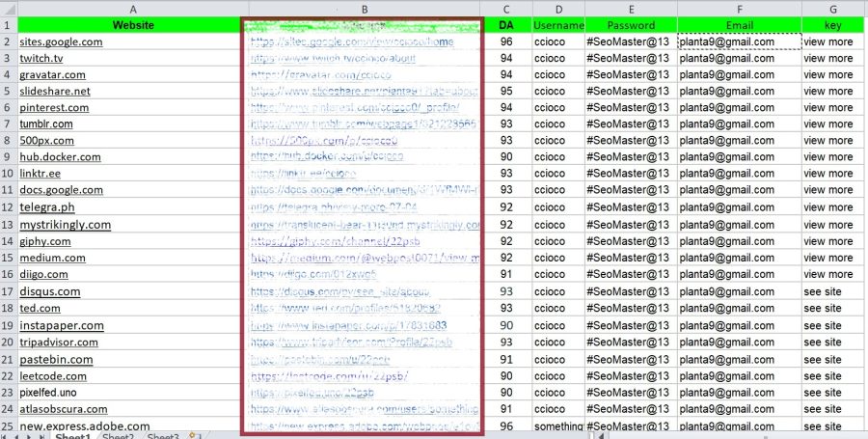Open the instapaper.com link

(62, 325)
